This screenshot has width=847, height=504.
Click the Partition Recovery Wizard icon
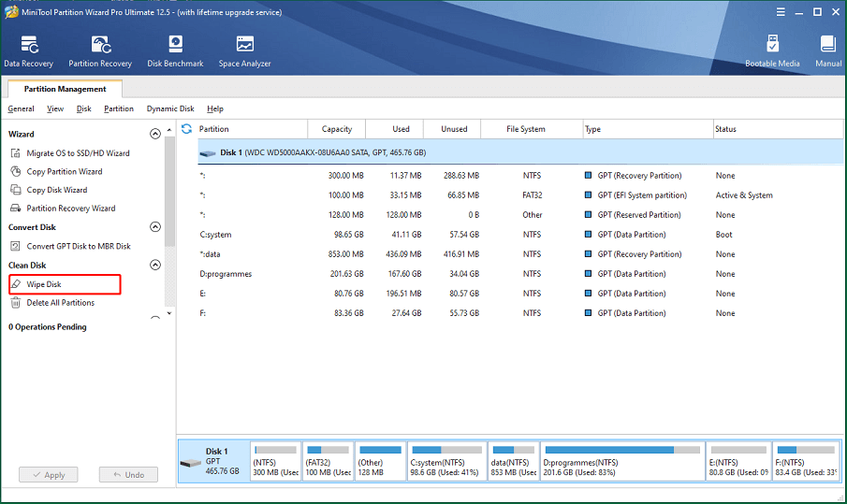16,209
